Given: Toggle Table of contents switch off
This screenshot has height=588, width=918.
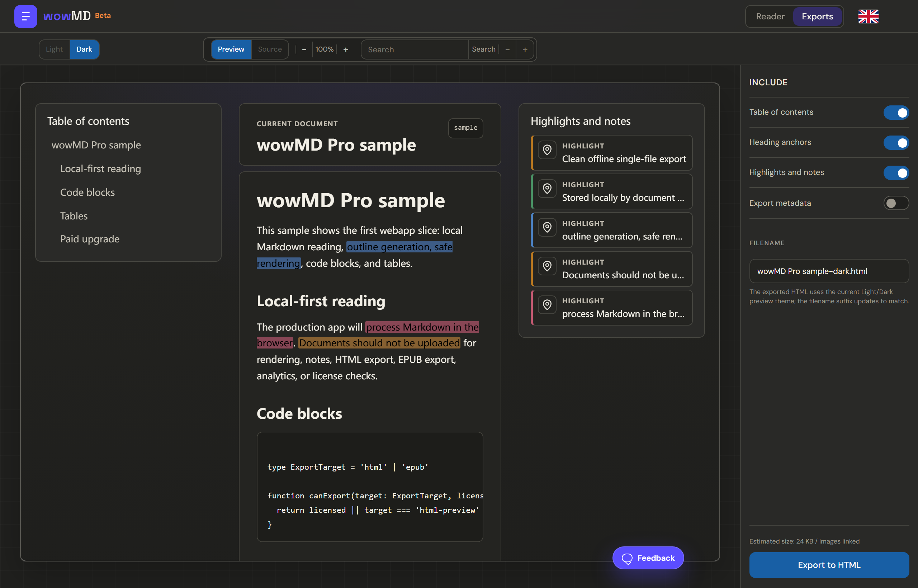Looking at the screenshot, I should point(896,112).
